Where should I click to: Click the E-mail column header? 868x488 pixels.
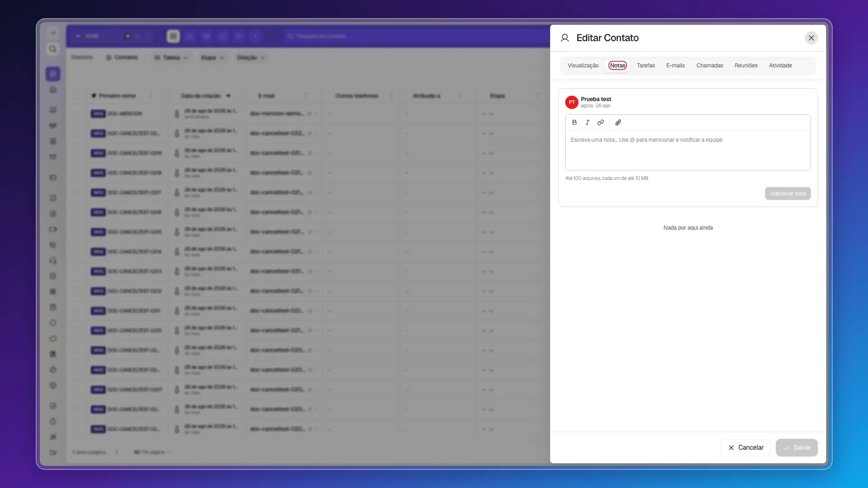point(266,96)
